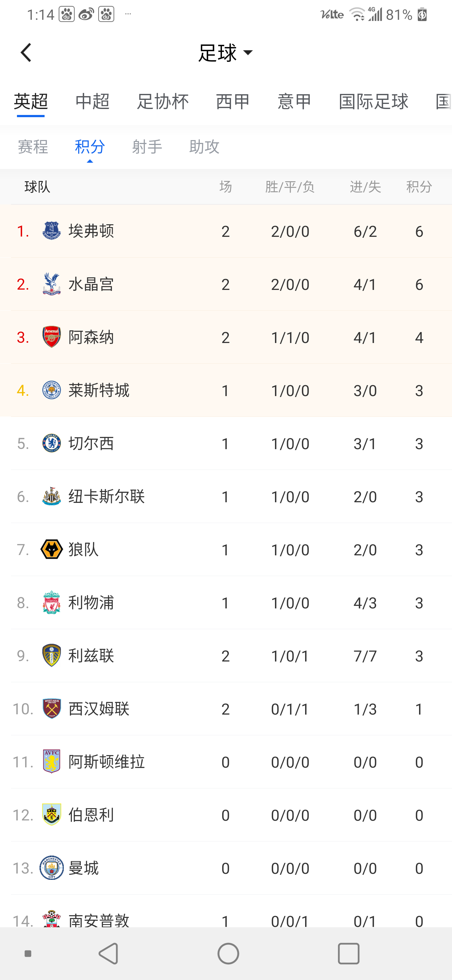Switch to the 西甲 league tab
The width and height of the screenshot is (452, 980).
(x=233, y=101)
